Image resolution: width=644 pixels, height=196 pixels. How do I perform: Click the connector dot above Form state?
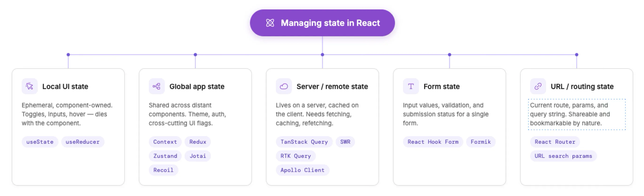pos(450,55)
